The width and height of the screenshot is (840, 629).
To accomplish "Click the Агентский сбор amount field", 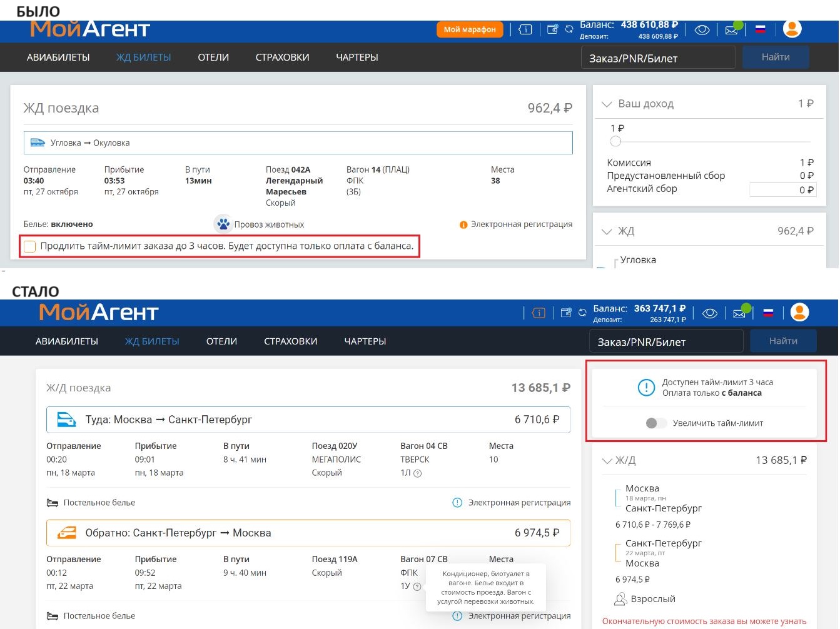I will click(x=782, y=190).
